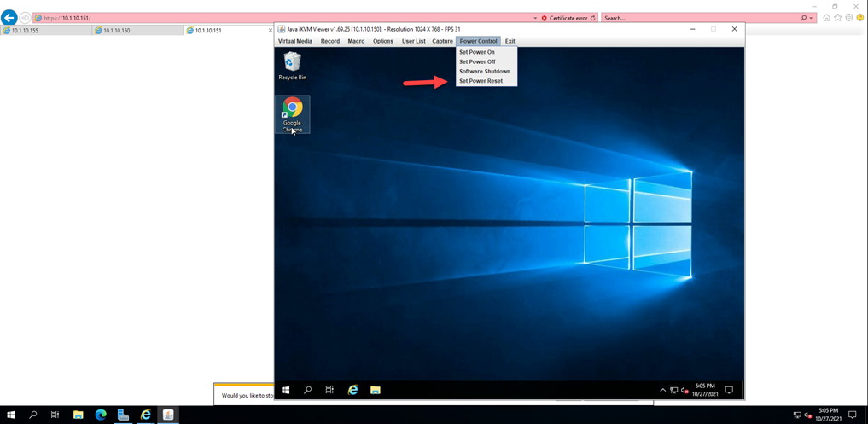Click the Certificate error indicator
Viewport: 868px width, 424px height.
[x=564, y=18]
